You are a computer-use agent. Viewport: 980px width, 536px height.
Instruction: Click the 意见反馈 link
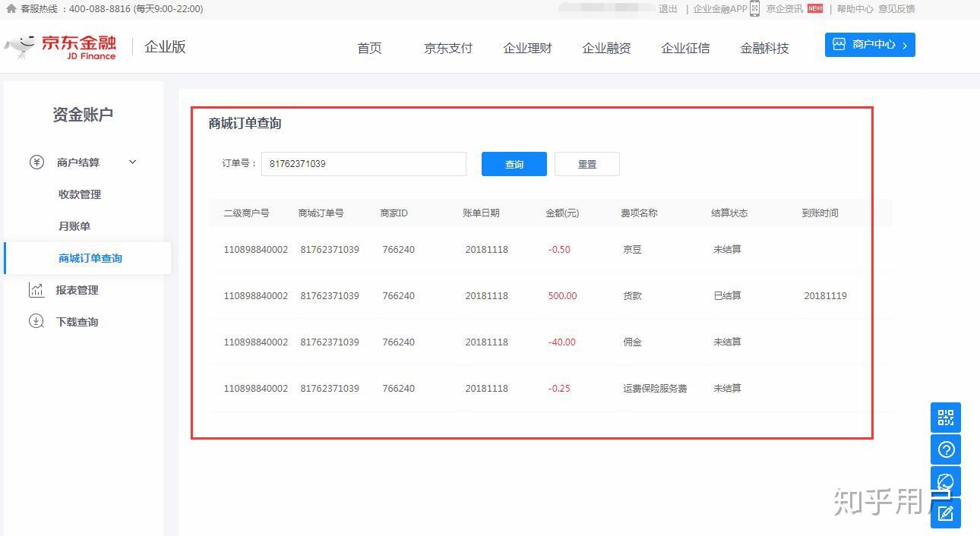tap(896, 8)
